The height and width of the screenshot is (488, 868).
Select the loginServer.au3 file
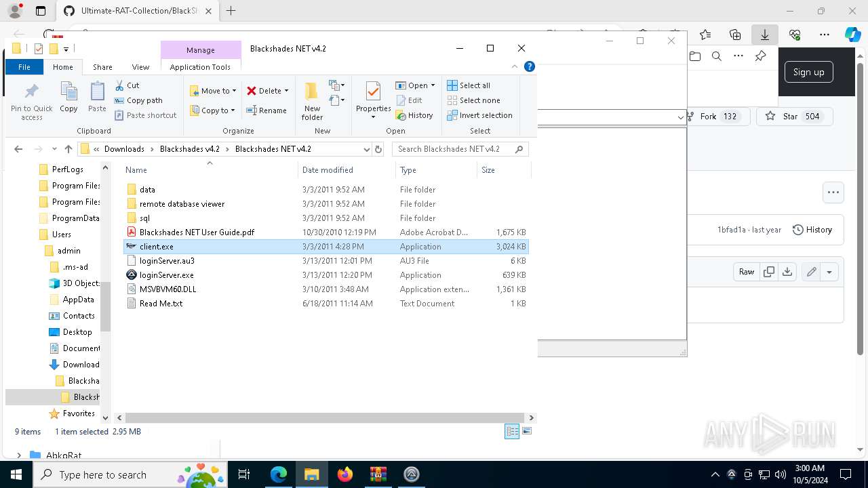325,261
